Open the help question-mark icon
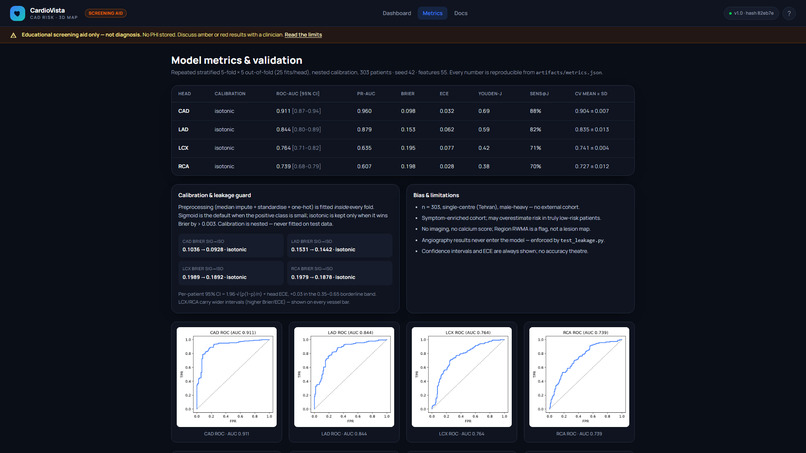Screen dimensions: 806x453 tap(789, 13)
